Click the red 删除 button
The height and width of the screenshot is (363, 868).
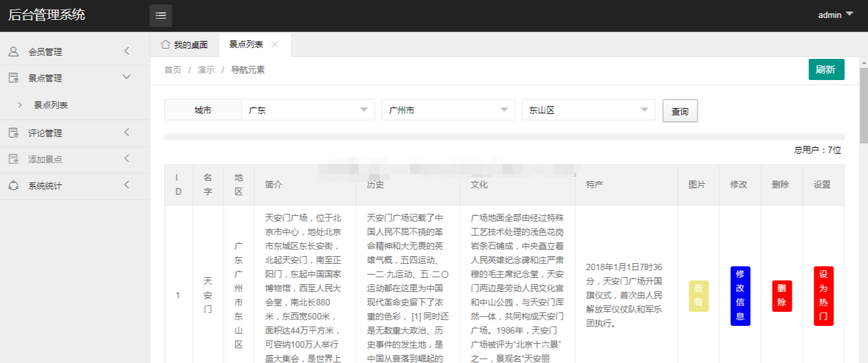pyautogui.click(x=782, y=296)
